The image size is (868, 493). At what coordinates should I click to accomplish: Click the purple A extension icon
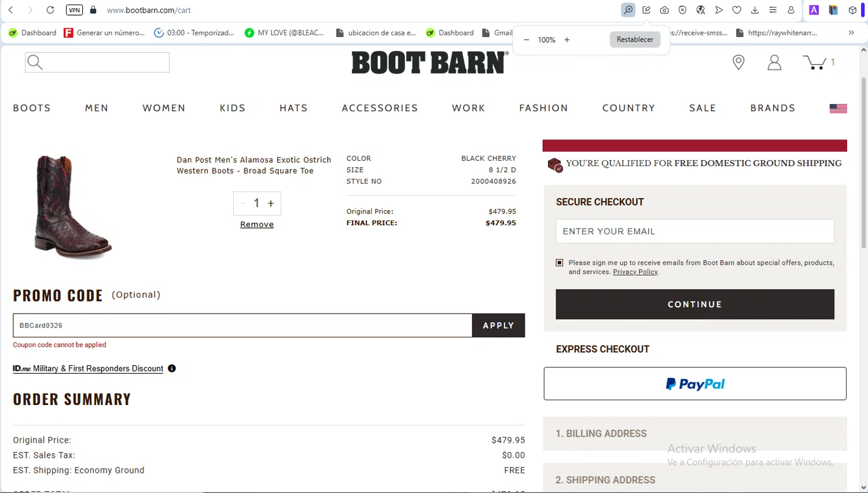814,10
